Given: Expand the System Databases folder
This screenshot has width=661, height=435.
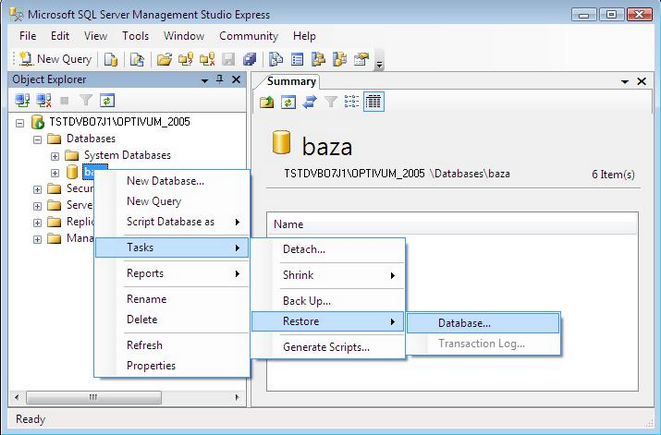Looking at the screenshot, I should click(55, 156).
